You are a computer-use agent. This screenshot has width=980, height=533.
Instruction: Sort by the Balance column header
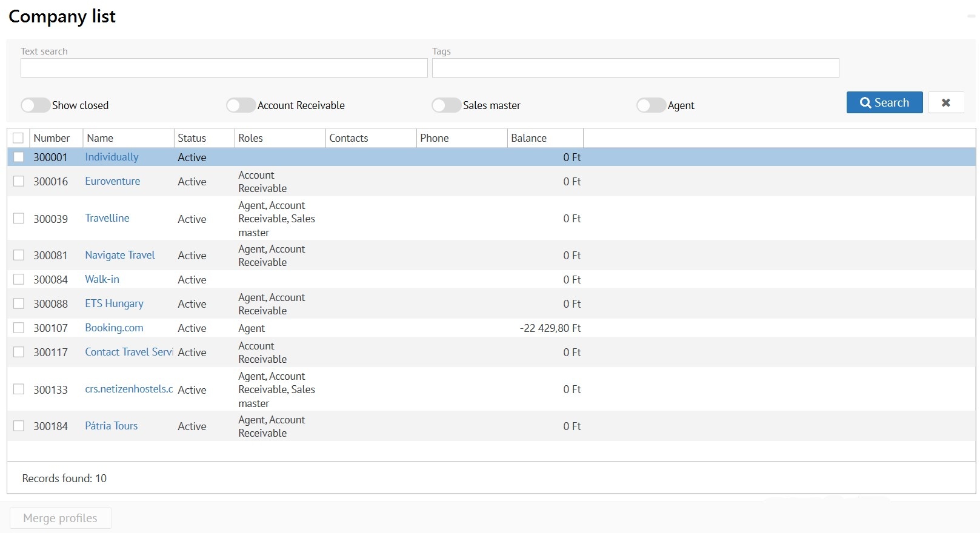point(528,138)
